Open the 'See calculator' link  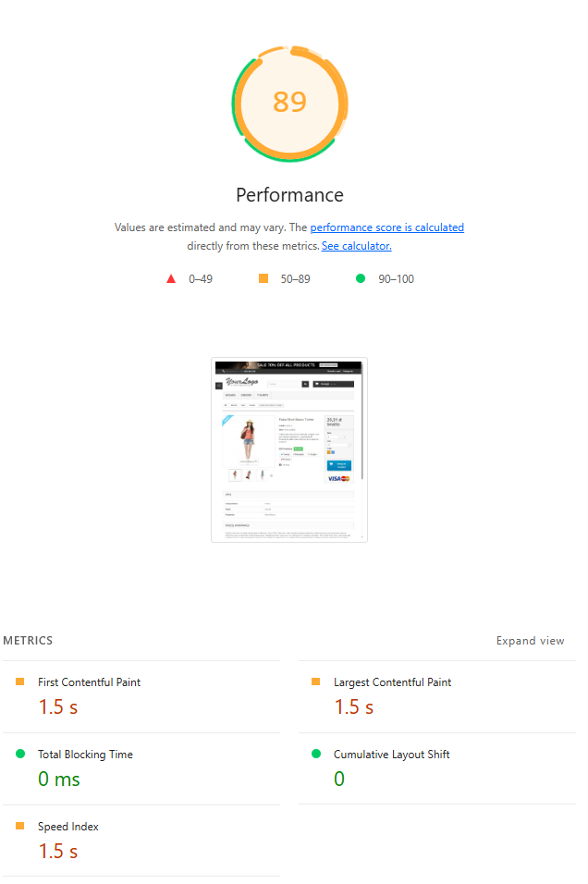356,246
